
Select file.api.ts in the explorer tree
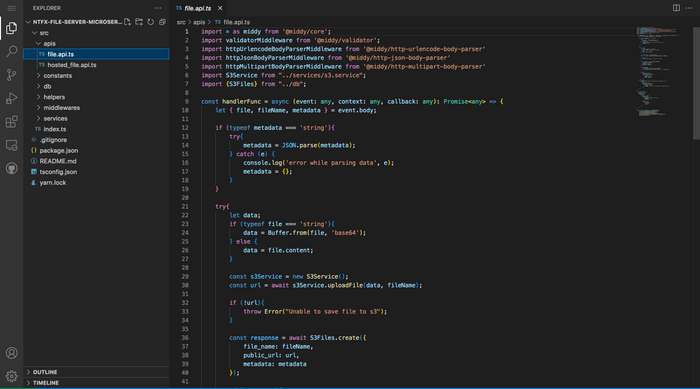96,54
